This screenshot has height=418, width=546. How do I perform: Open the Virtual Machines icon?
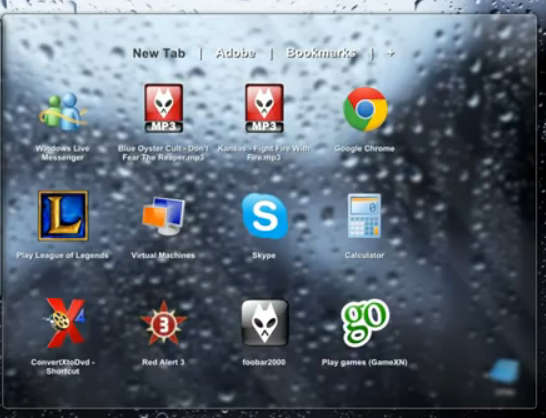[x=163, y=216]
